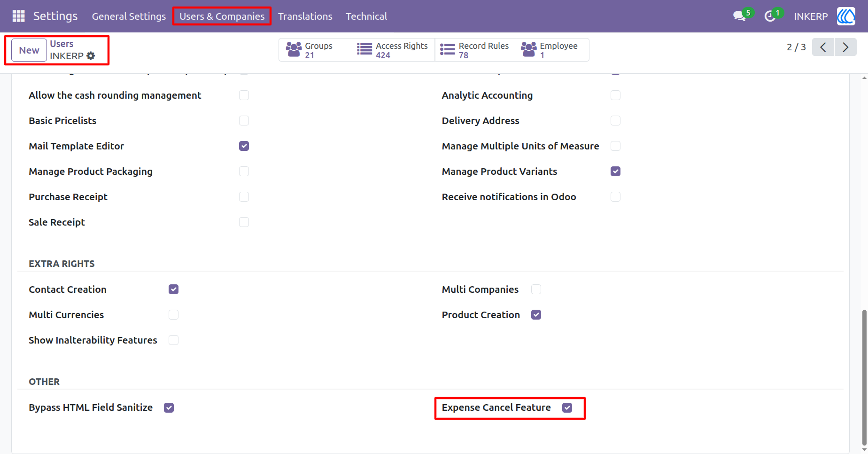Viewport: 868px width, 454px height.
Task: Uncheck the Contact Creation checkbox
Action: click(x=173, y=290)
